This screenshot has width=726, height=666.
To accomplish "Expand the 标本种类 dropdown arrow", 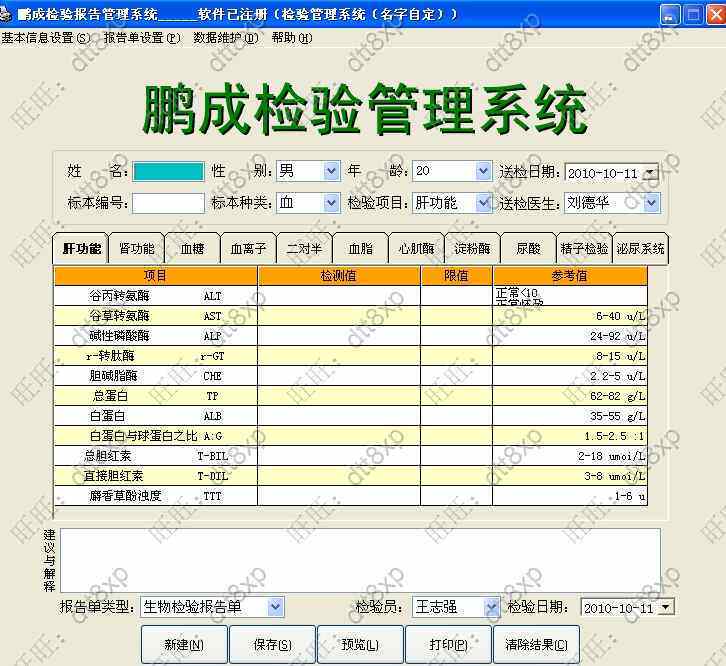I will point(331,203).
